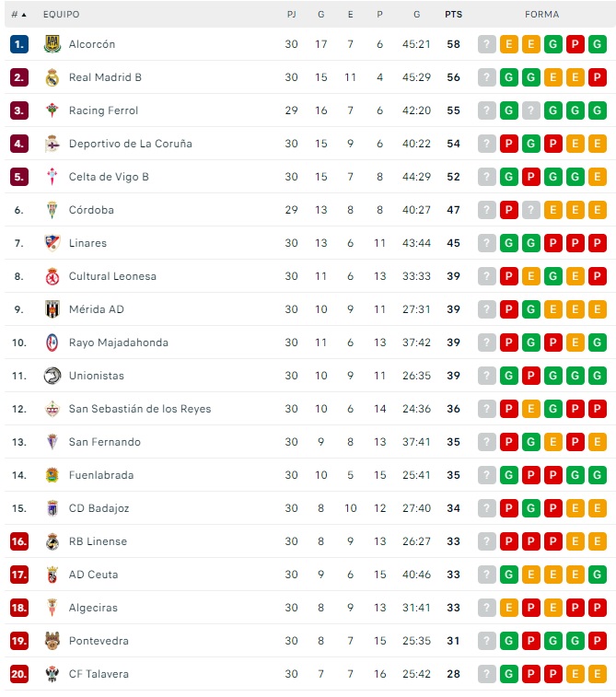Open the Córdoba team link

(91, 210)
